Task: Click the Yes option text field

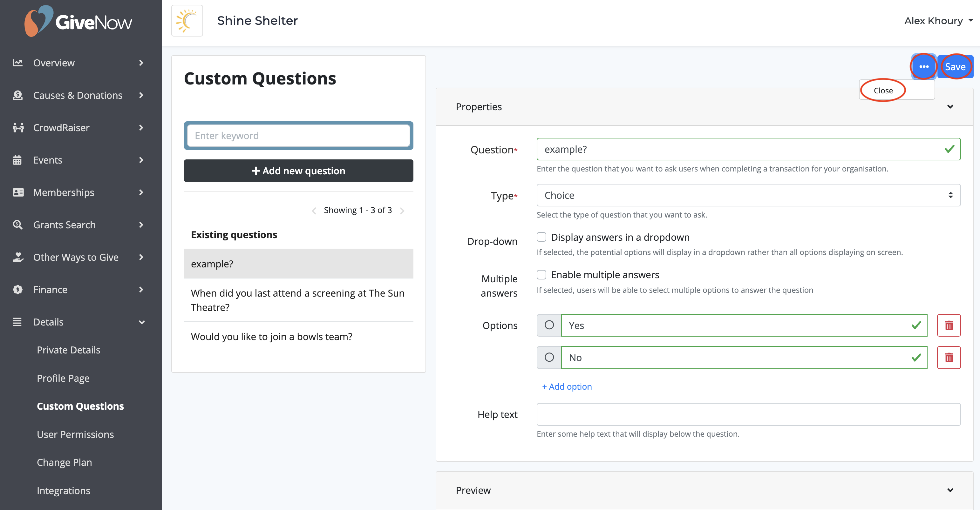Action: click(x=744, y=325)
